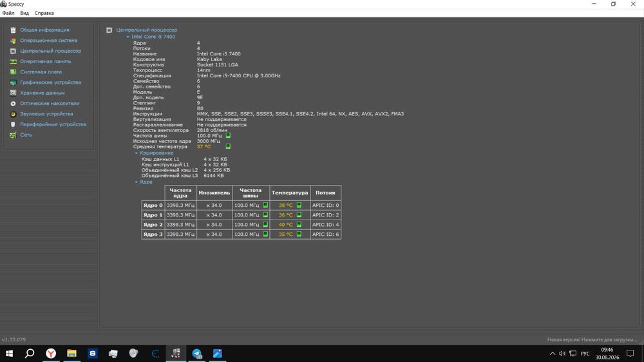Open the Справка menu

click(44, 13)
